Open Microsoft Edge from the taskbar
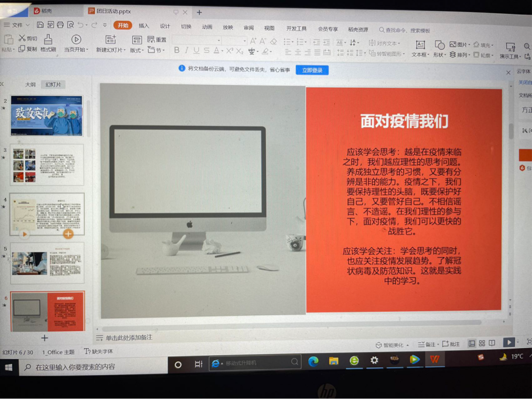The image size is (532, 399). coord(313,360)
